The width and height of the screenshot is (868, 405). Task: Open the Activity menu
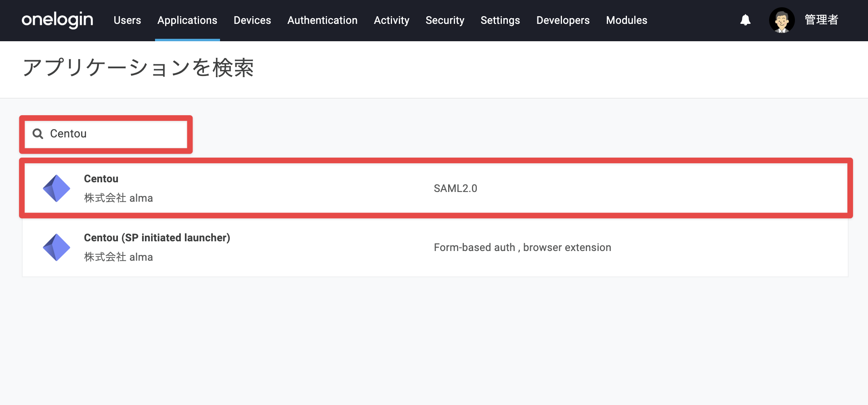pos(392,20)
